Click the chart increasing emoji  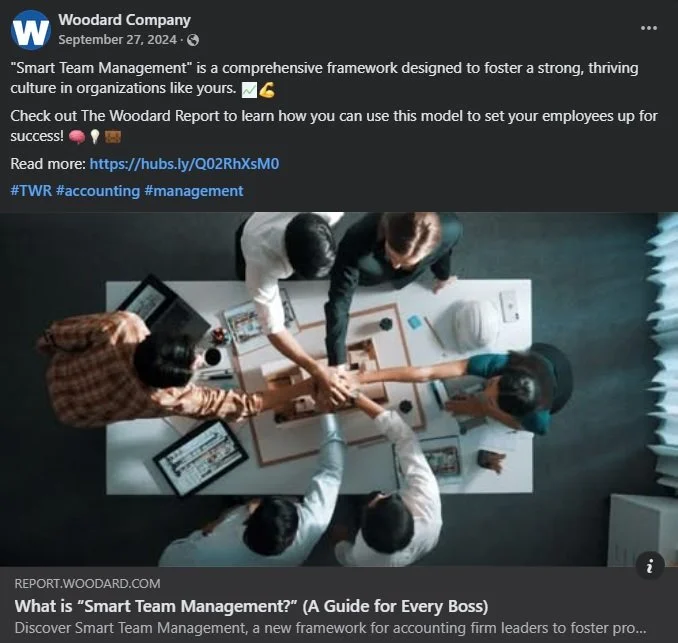click(249, 91)
